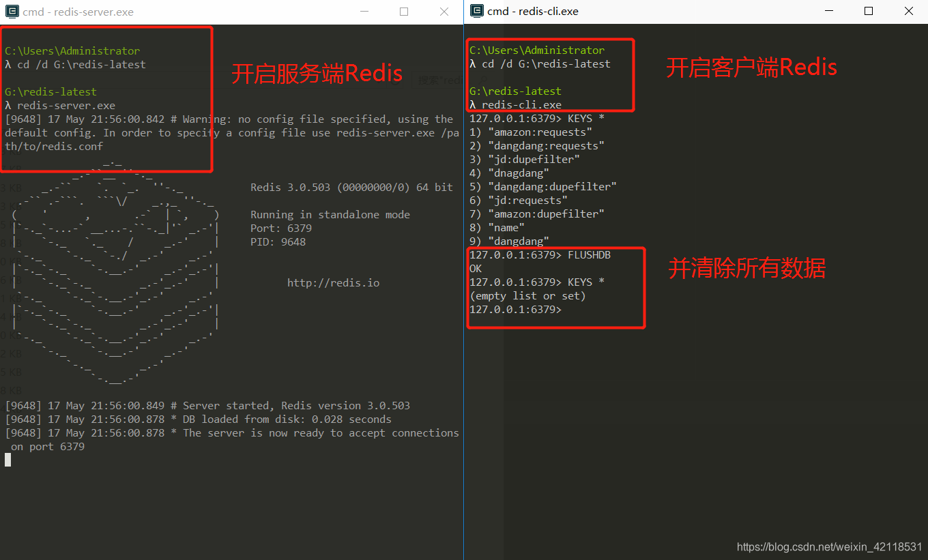Click the 'DB loaded from disk' log line

198,419
